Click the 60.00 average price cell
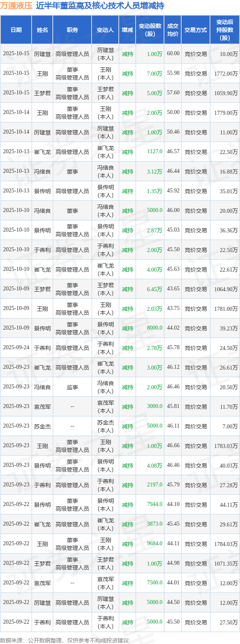The height and width of the screenshot is (644, 240). (x=173, y=54)
